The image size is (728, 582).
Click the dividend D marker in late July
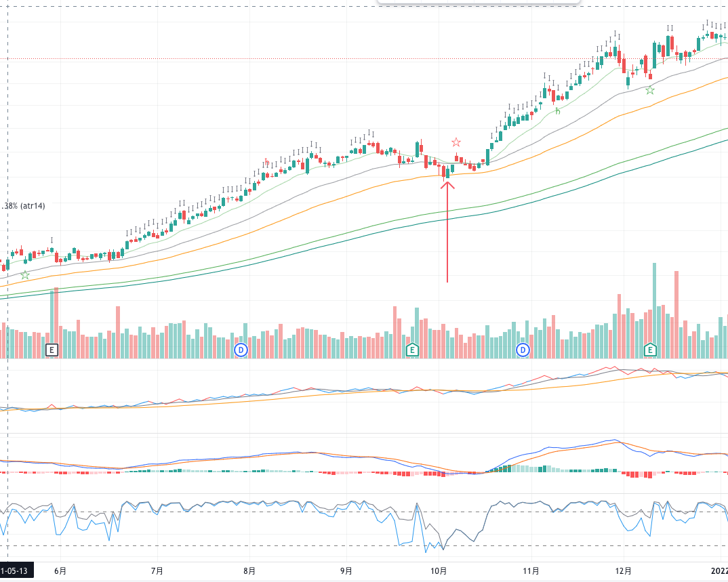241,350
